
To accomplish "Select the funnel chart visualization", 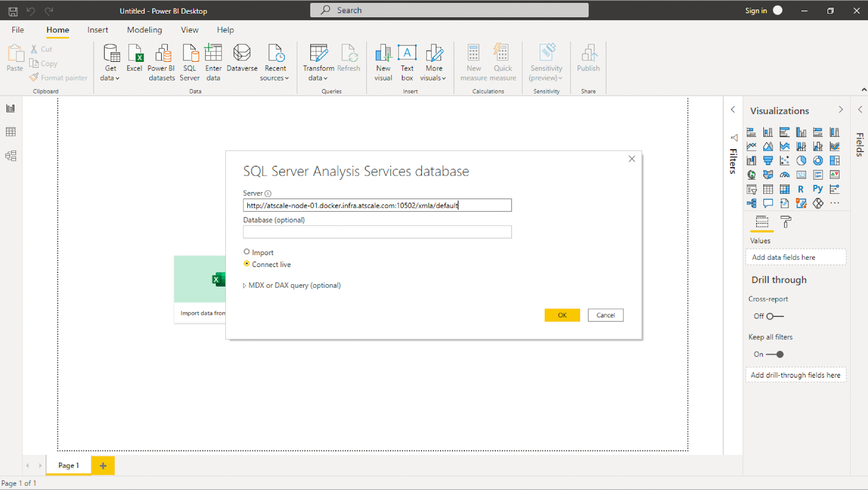I will (x=768, y=161).
